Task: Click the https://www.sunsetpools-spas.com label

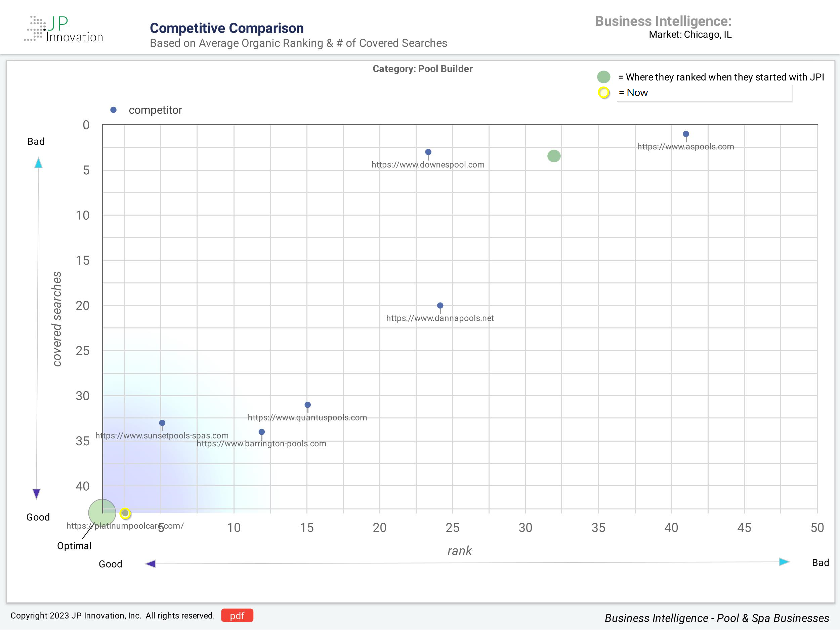Action: point(162,436)
